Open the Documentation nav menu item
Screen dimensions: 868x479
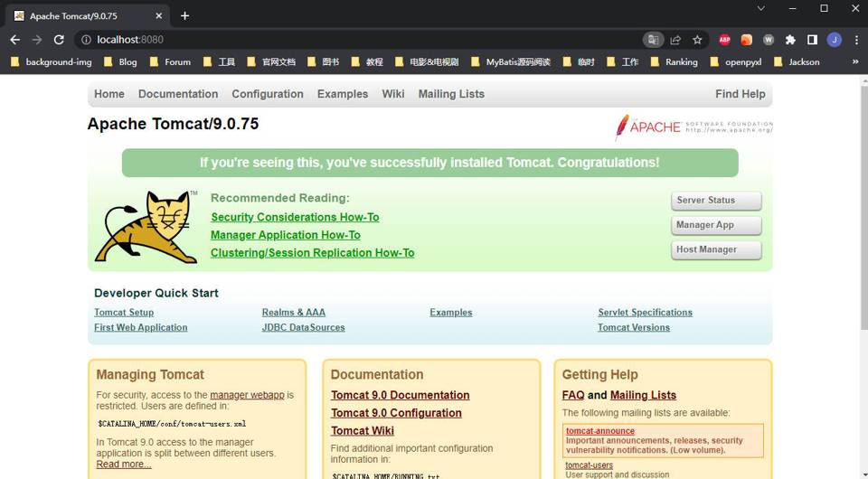click(178, 94)
